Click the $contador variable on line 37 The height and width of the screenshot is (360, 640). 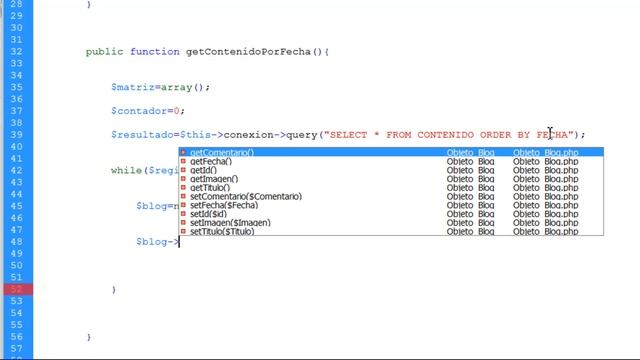tap(139, 111)
